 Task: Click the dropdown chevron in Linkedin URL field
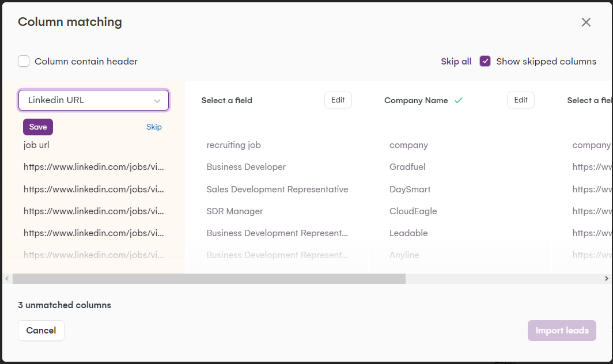tap(157, 101)
